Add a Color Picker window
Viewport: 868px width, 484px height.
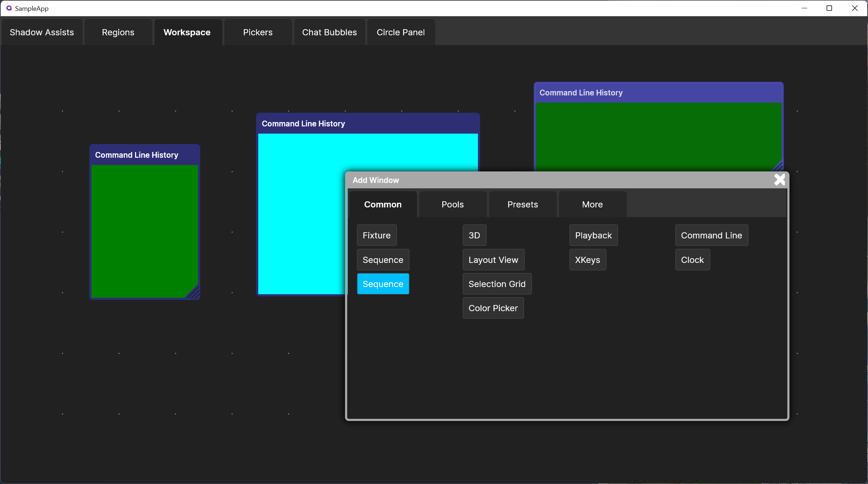(x=493, y=308)
